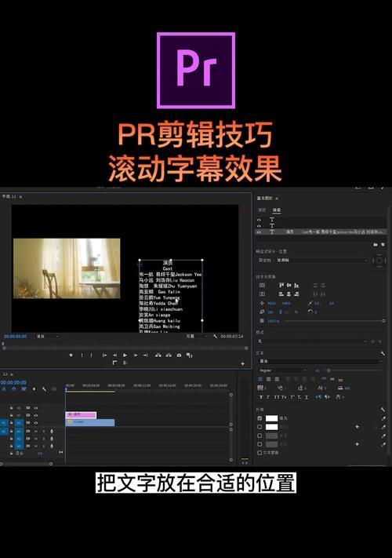The image size is (392, 558).
Task: Open Program Monitor settings wrench
Action: (x=215, y=336)
